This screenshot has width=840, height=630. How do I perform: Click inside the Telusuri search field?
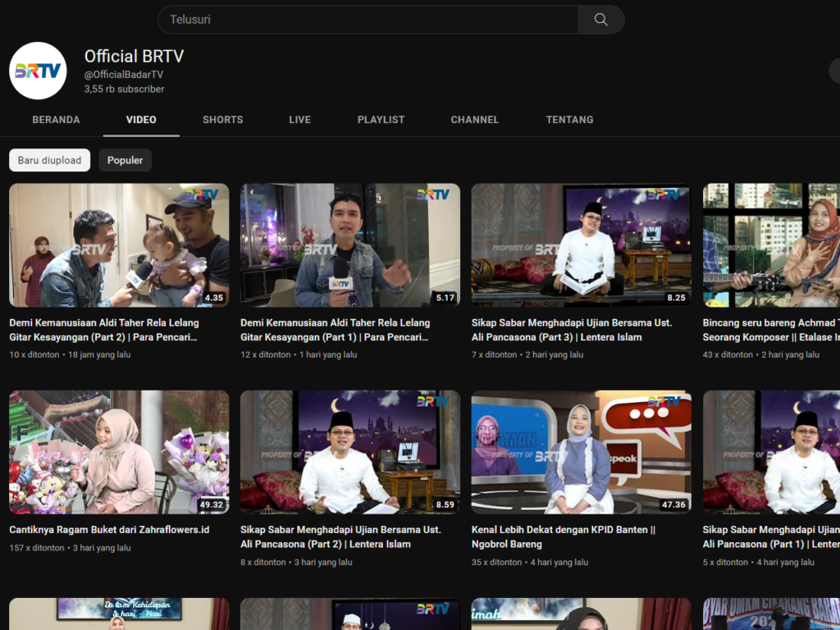tap(361, 19)
